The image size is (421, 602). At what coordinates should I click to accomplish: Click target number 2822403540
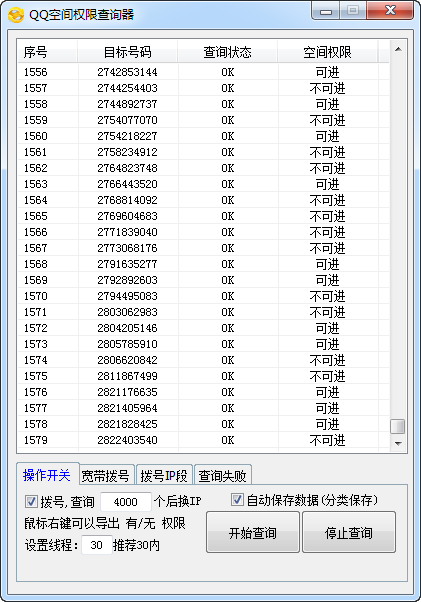point(127,440)
